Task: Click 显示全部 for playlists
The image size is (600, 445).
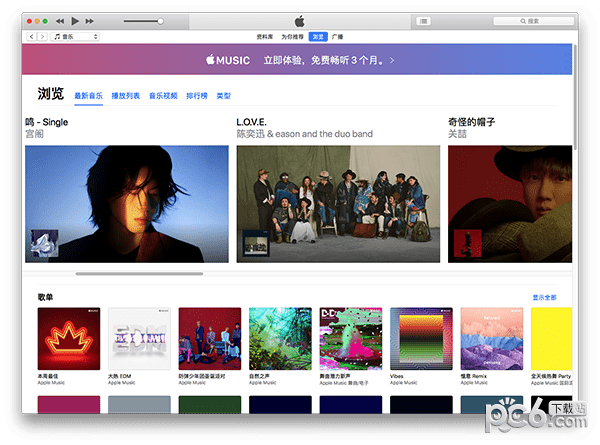Action: pyautogui.click(x=545, y=297)
